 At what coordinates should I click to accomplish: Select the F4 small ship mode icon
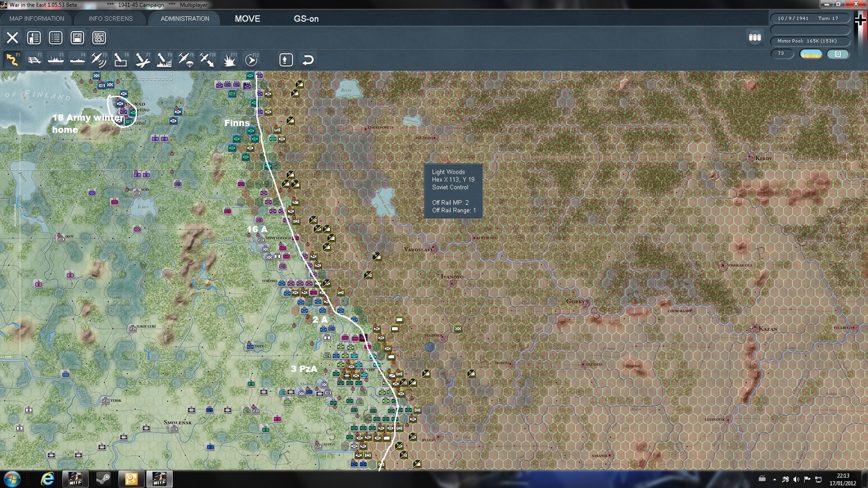tap(77, 60)
